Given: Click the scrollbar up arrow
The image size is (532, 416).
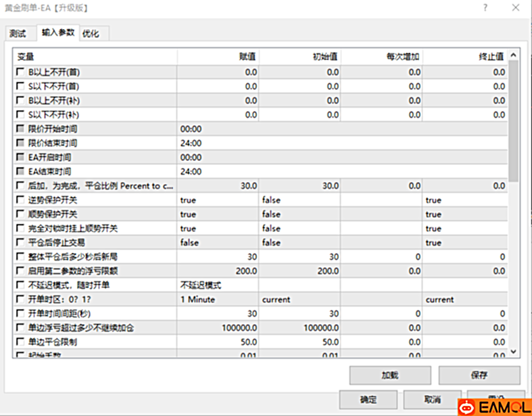Looking at the screenshot, I should click(x=514, y=56).
